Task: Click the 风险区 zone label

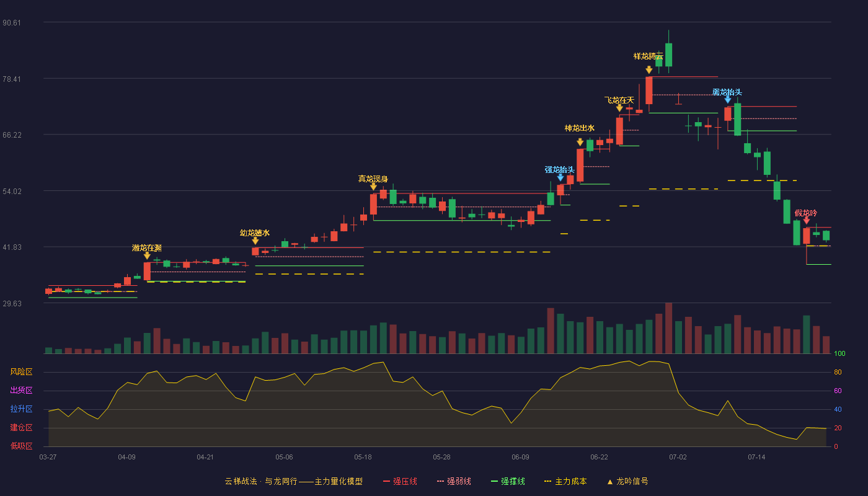Action: click(x=21, y=372)
